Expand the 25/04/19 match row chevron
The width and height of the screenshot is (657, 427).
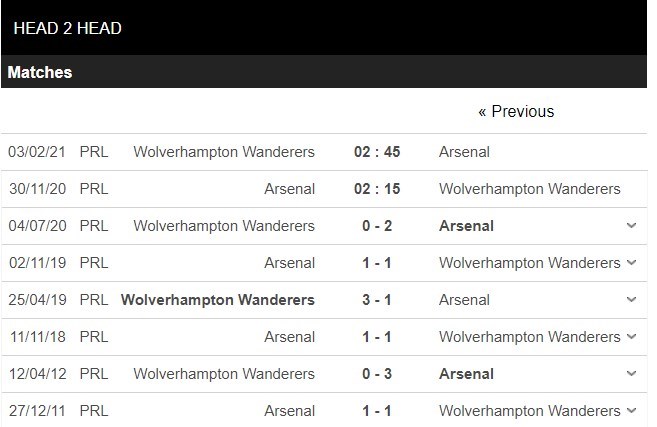click(x=631, y=300)
